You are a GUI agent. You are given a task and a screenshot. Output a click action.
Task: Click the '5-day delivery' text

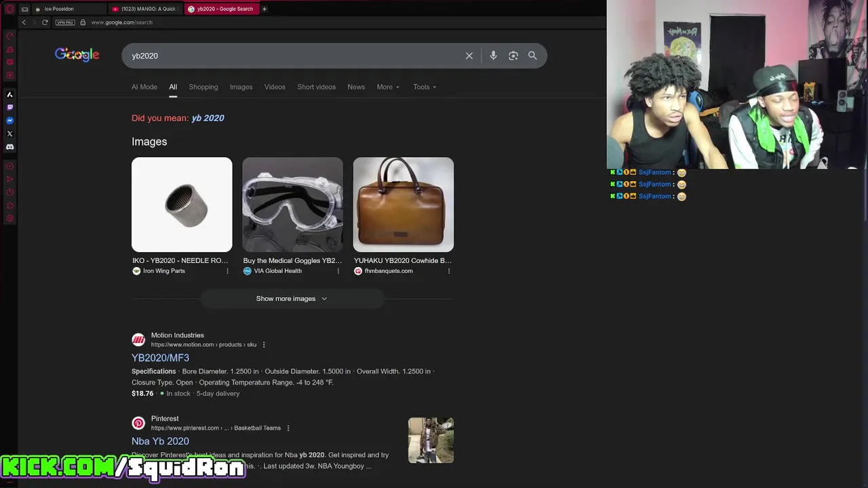tap(218, 393)
